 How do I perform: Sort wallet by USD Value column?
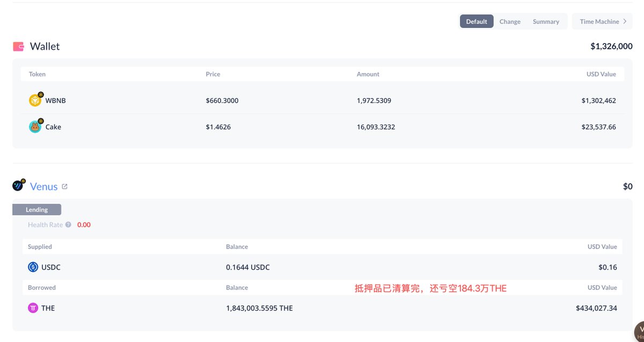(x=601, y=74)
